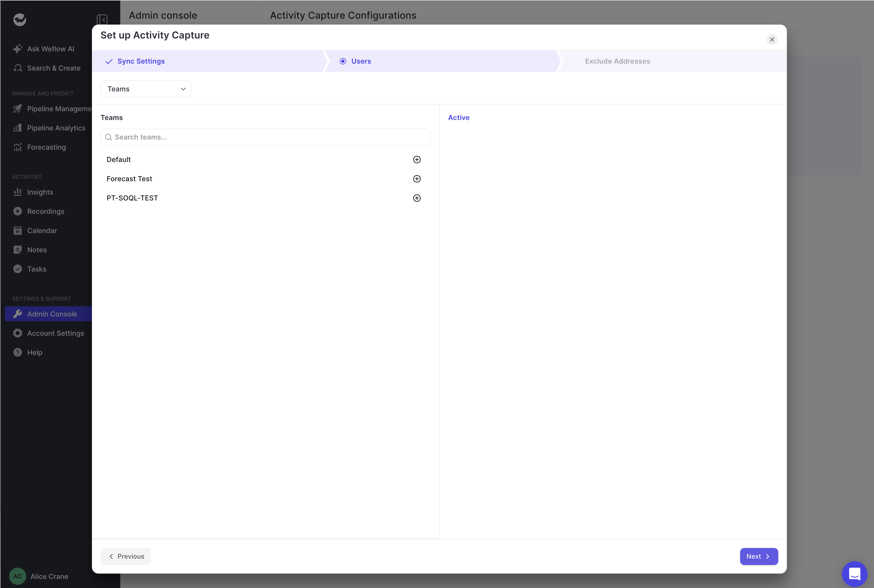Click Alice Crane user name
The width and height of the screenshot is (874, 588).
(49, 577)
